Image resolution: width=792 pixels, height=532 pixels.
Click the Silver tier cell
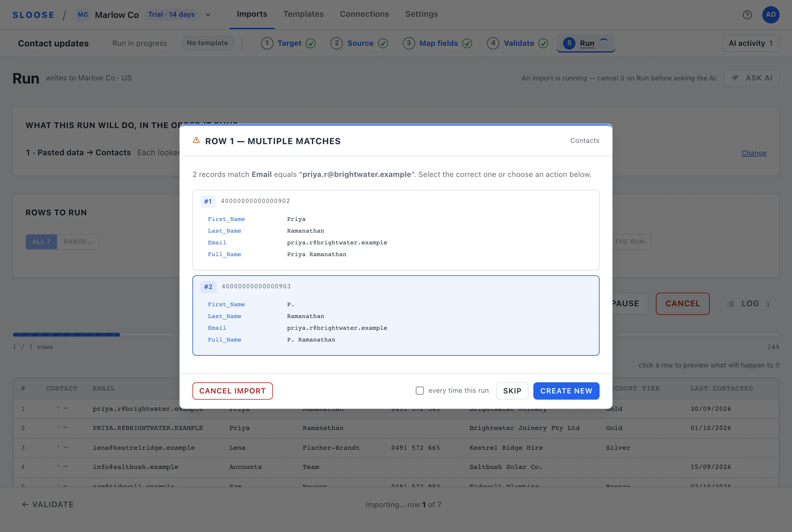coord(618,448)
